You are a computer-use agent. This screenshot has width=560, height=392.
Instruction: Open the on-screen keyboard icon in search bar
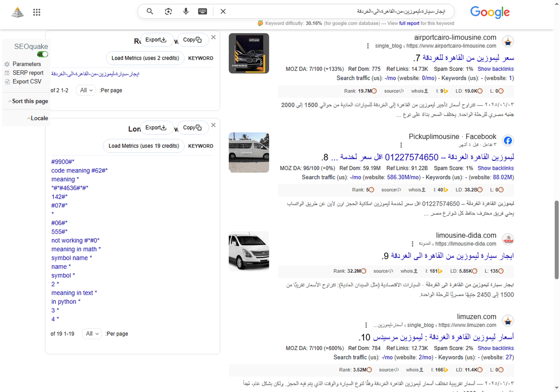tap(203, 11)
